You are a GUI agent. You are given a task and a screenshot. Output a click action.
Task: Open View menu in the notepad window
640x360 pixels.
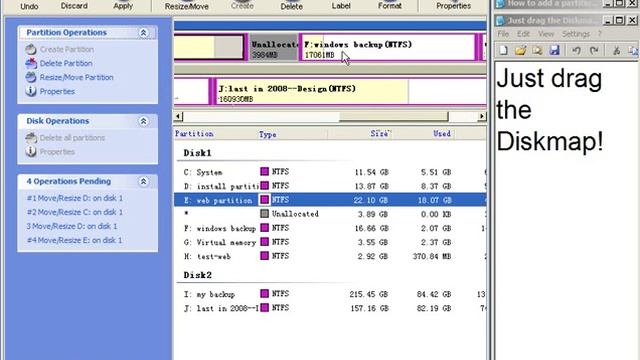pyautogui.click(x=546, y=34)
